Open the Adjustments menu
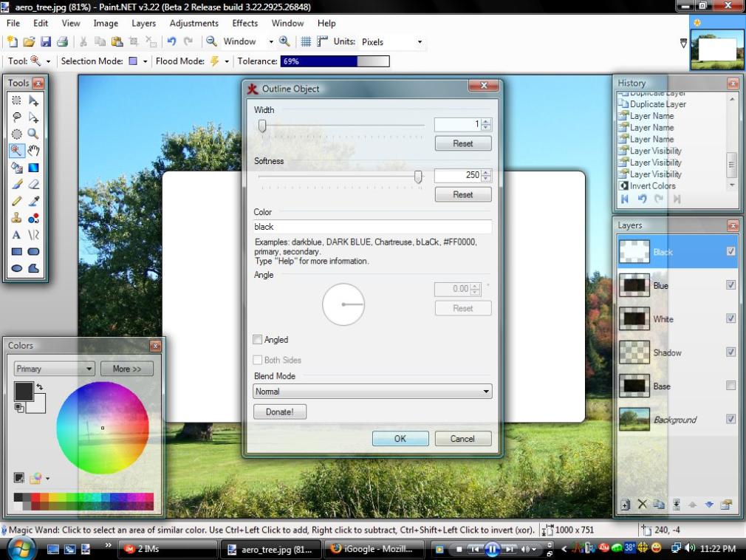 tap(194, 24)
